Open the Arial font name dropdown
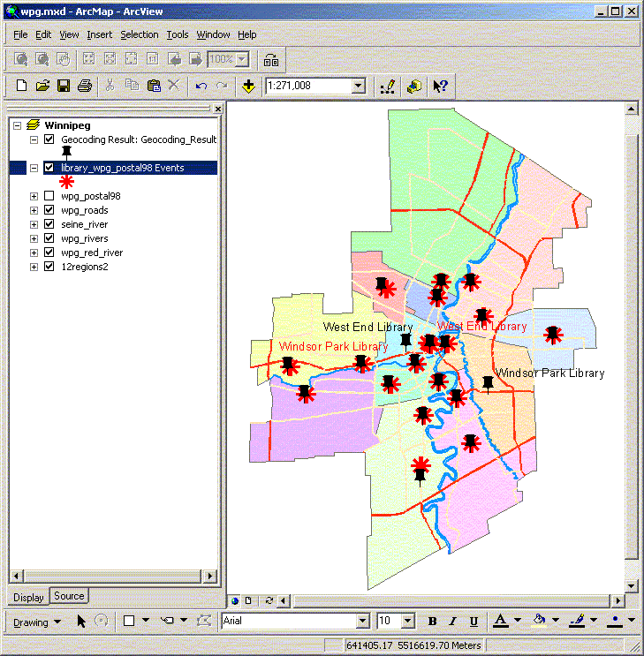The width and height of the screenshot is (644, 656). coord(361,622)
